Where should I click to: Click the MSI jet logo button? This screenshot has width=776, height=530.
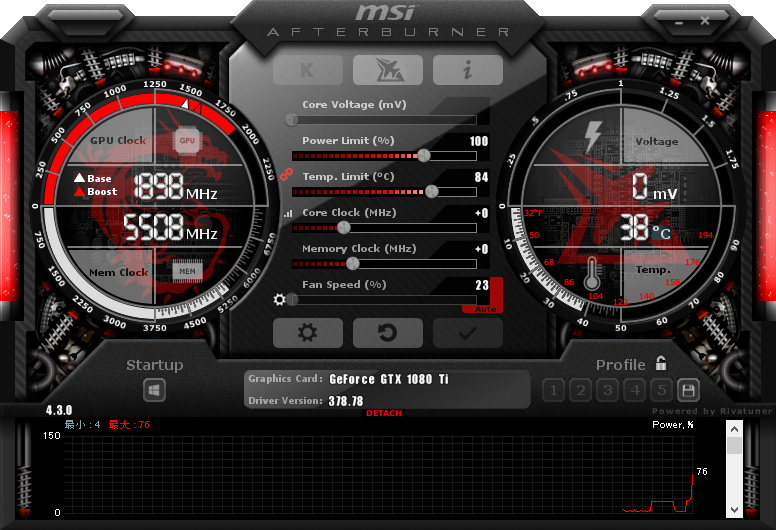click(388, 70)
